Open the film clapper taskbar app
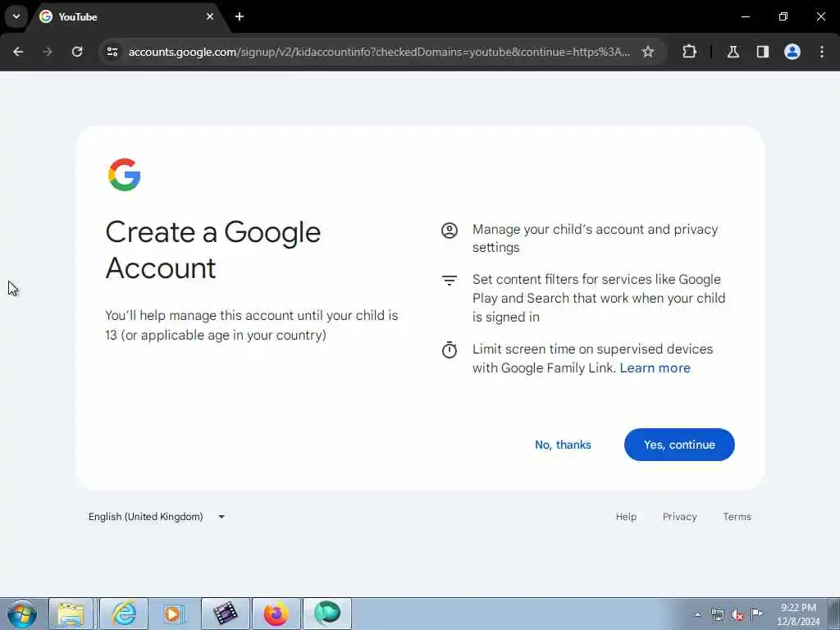Viewport: 840px width, 630px height. [x=225, y=614]
